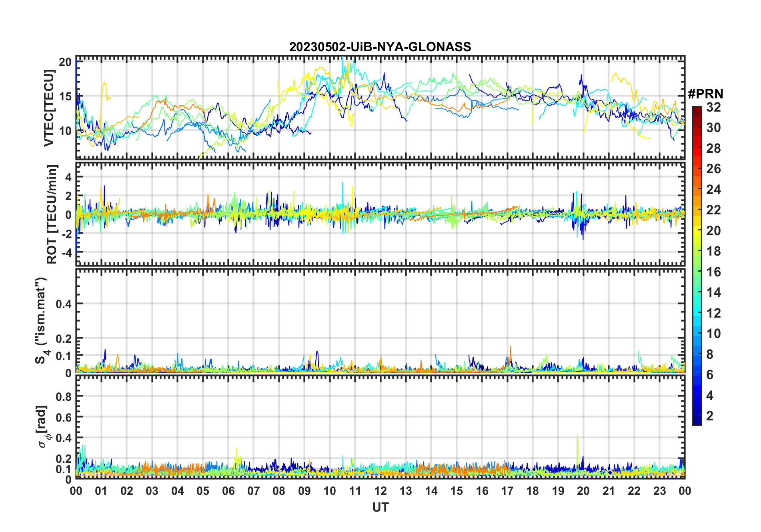
Task: Click colorbar tick label 16
Action: point(713,272)
